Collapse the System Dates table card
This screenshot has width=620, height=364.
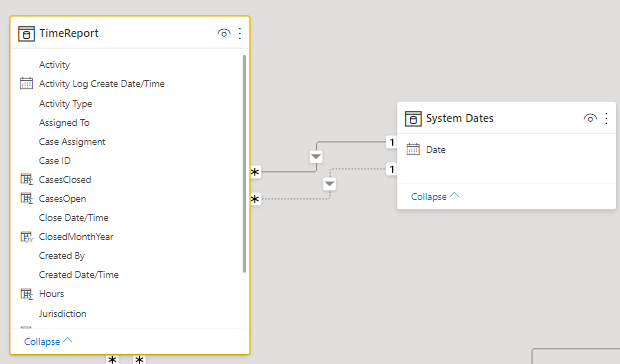435,196
